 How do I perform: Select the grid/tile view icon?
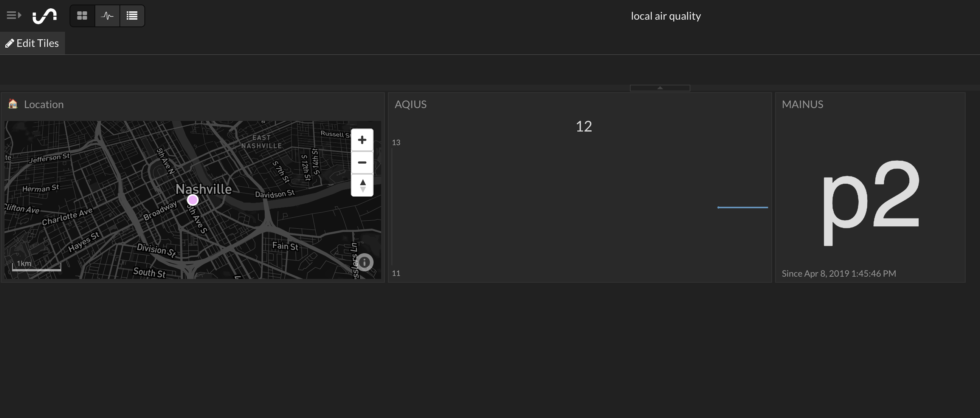(x=82, y=15)
